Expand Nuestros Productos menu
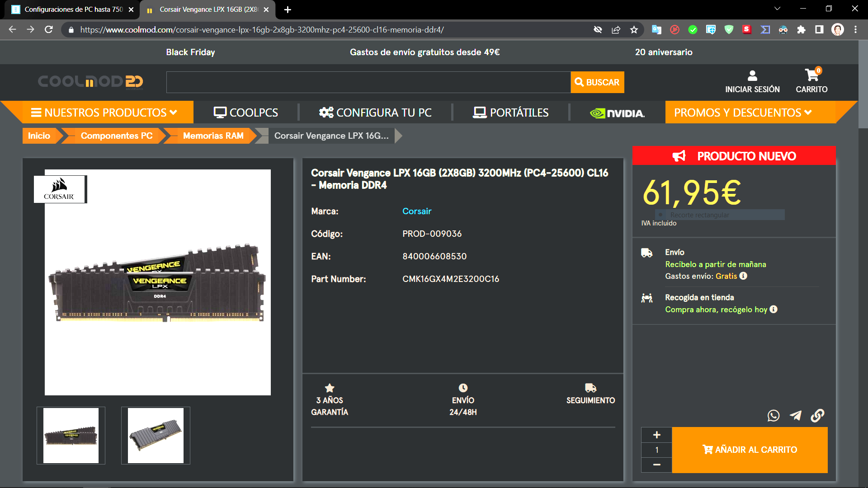Screen dimensions: 868x488 (x=104, y=113)
